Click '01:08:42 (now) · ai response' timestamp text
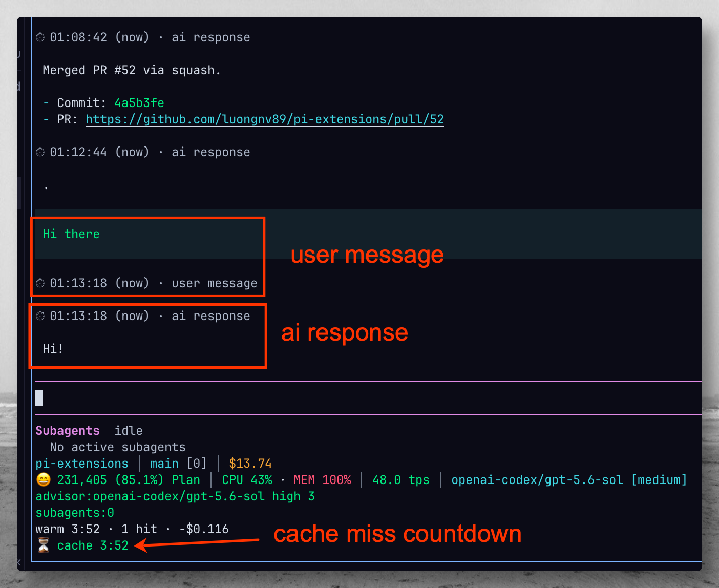Image resolution: width=719 pixels, height=588 pixels. (150, 37)
